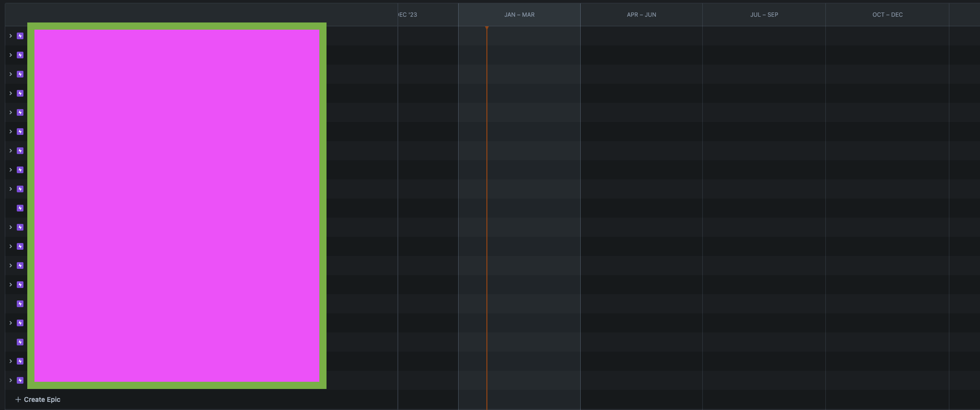This screenshot has width=980, height=410.
Task: Select the bottommost purple epic icon
Action: pyautogui.click(x=20, y=380)
